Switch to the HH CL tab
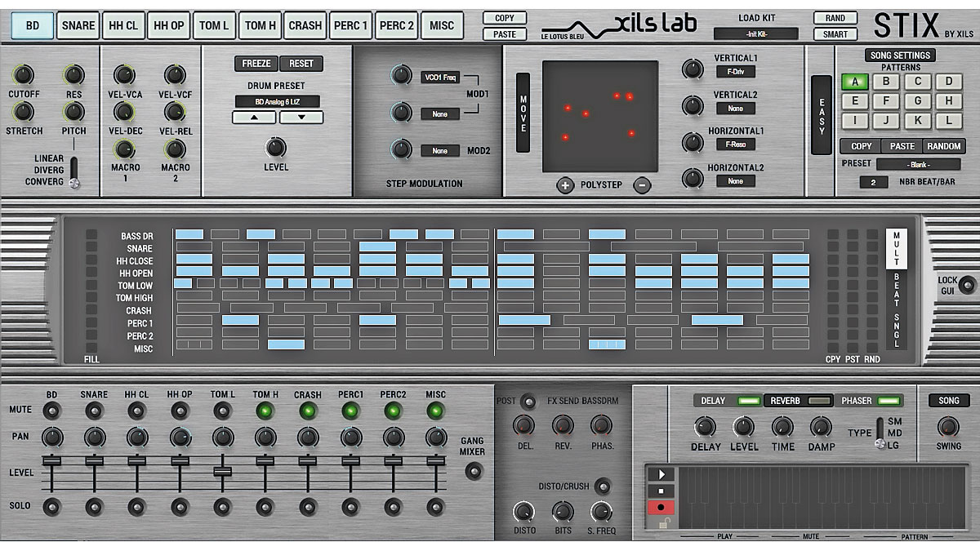Viewport: 980px width, 551px height. pos(123,25)
